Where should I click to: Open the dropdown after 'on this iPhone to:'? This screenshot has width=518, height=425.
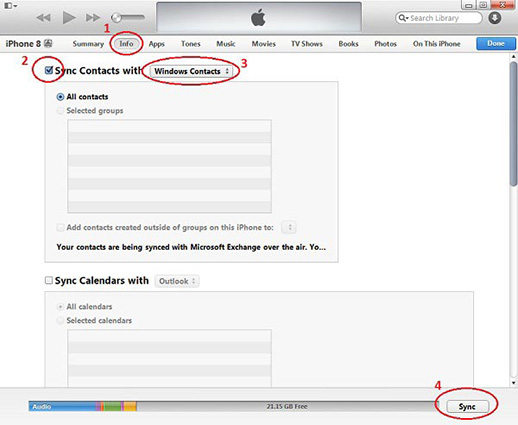click(x=289, y=227)
